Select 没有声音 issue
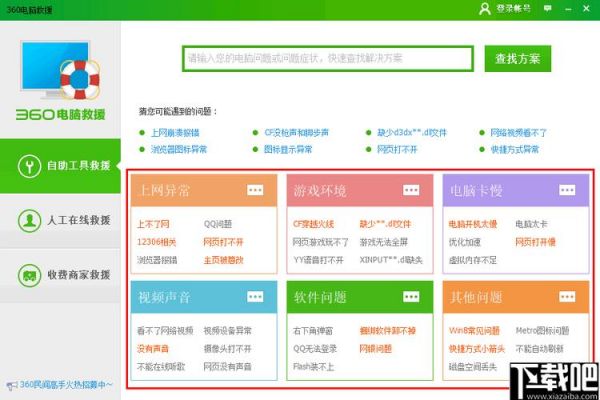 153,349
